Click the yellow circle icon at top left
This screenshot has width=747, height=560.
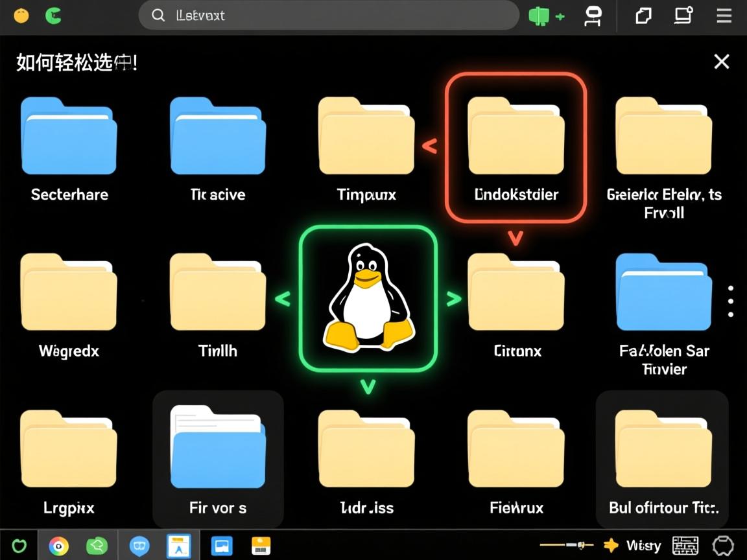[x=21, y=16]
